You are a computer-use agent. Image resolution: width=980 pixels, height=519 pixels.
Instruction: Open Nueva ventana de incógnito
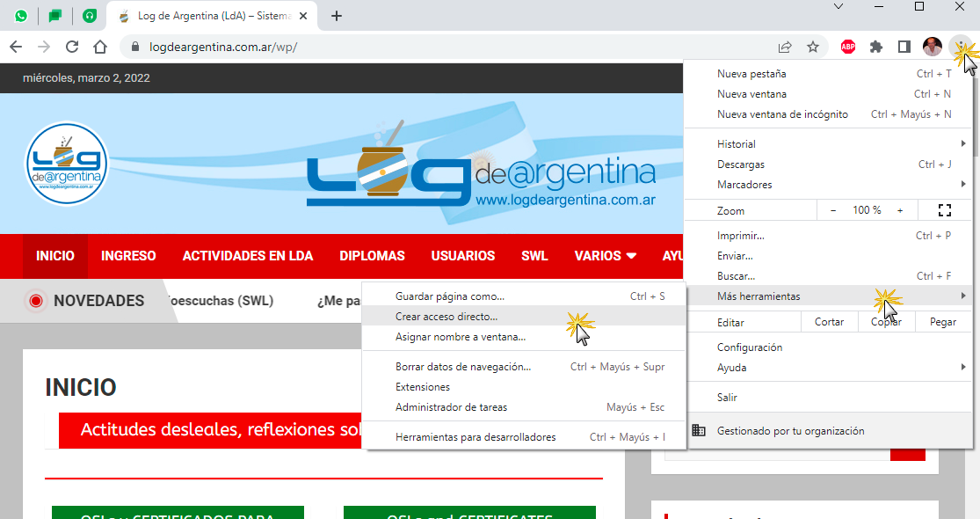[829, 114]
